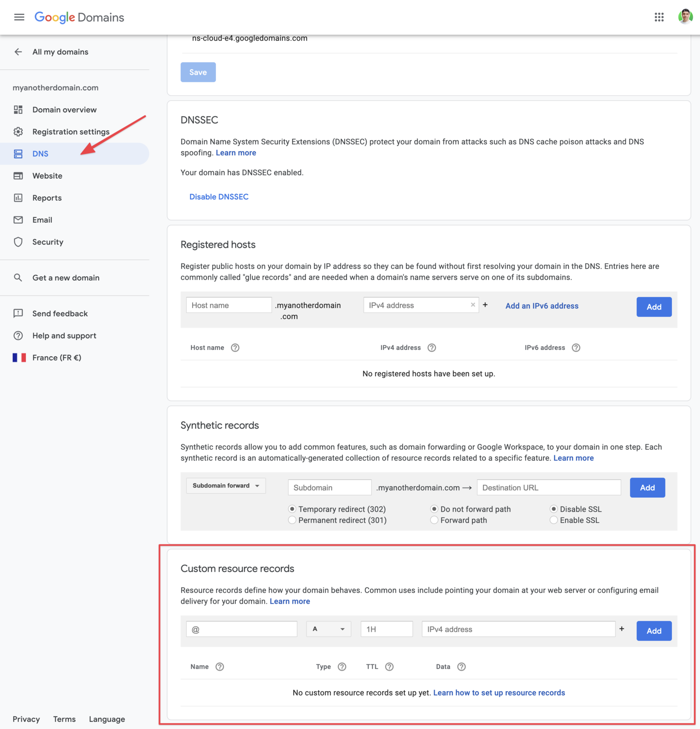Screen dimensions: 700x729
Task: Clear the IPv4 address field with X
Action: [473, 305]
